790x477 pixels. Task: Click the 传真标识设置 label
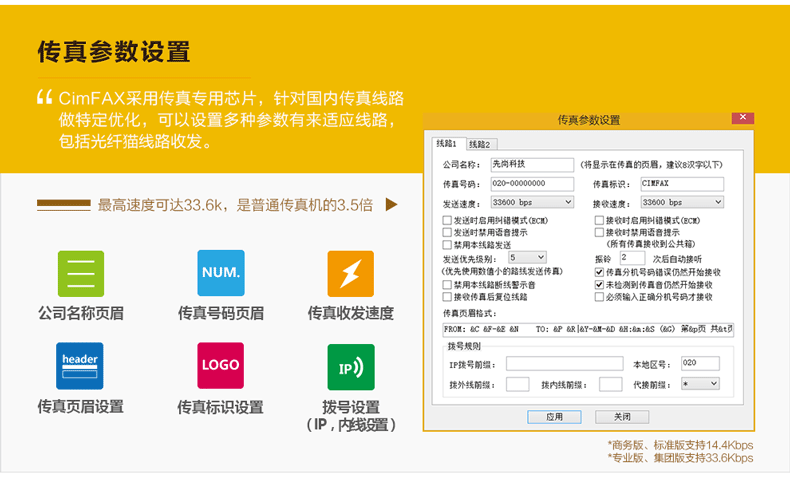tap(221, 407)
